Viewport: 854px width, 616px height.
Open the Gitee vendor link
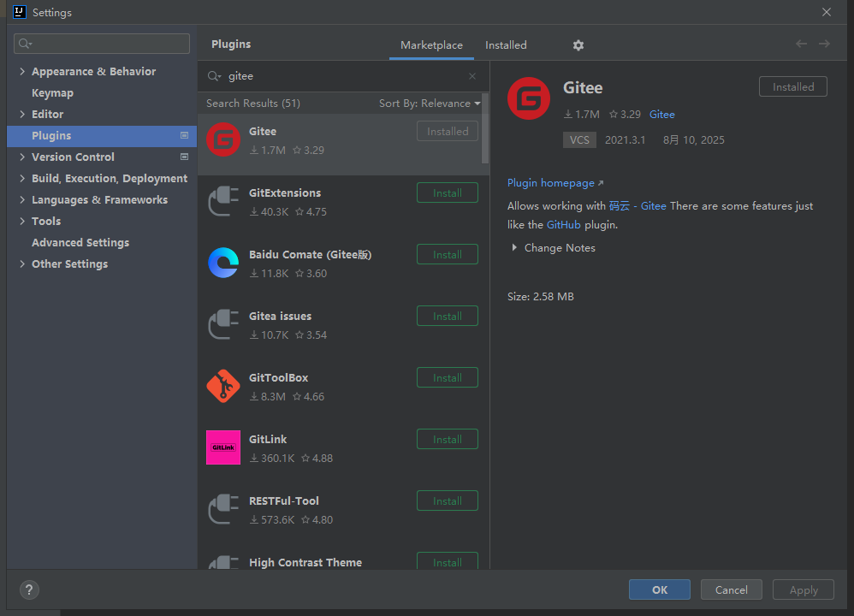pos(661,115)
